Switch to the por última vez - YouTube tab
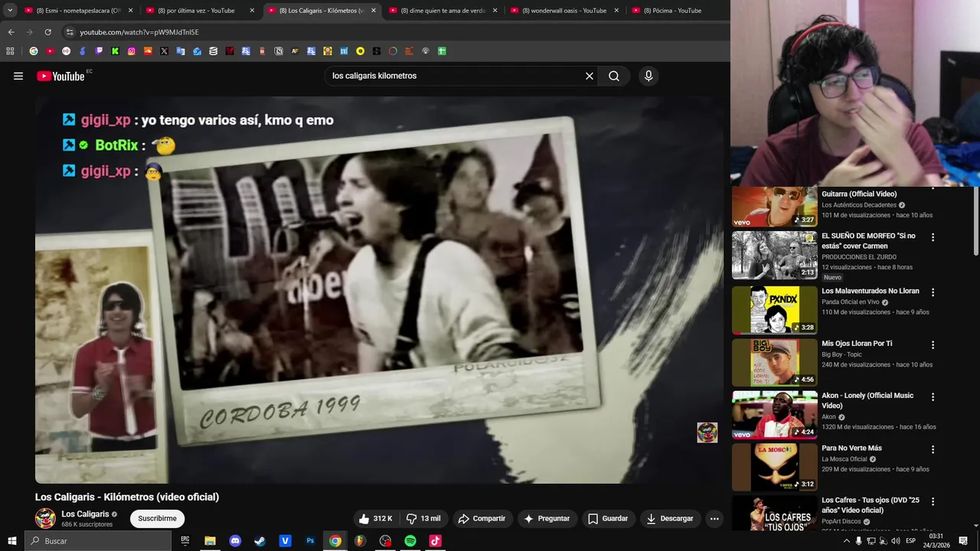980x551 pixels. click(201, 11)
